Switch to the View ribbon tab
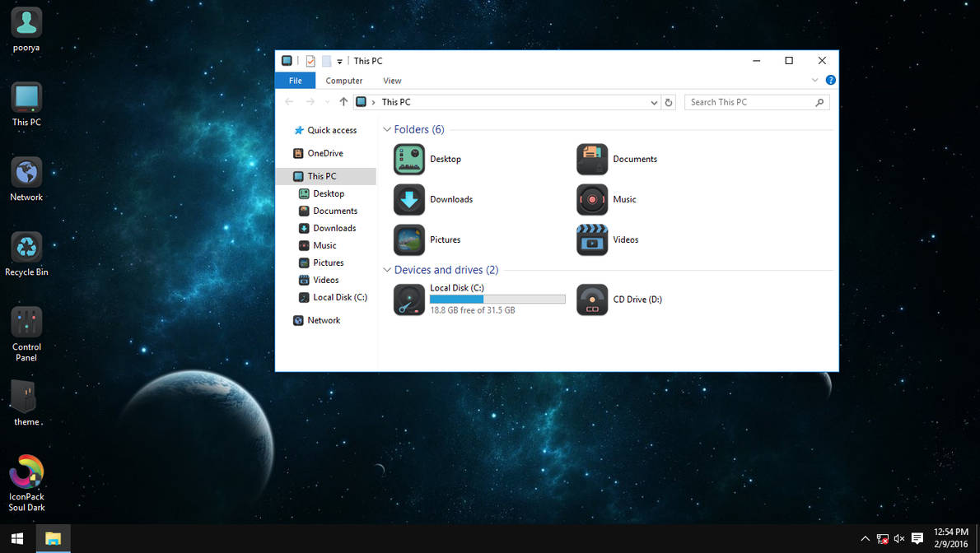Viewport: 980px width, 553px height. coord(392,81)
